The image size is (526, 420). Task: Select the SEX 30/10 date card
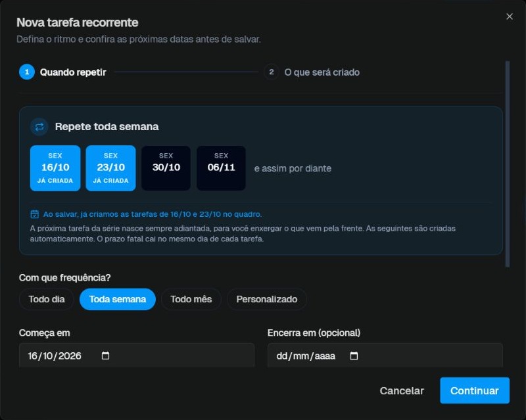click(166, 168)
